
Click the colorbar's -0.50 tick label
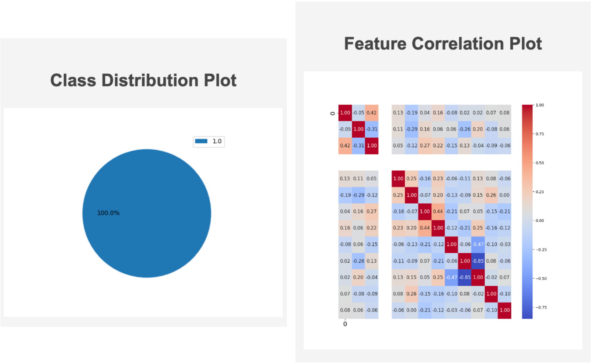[541, 278]
